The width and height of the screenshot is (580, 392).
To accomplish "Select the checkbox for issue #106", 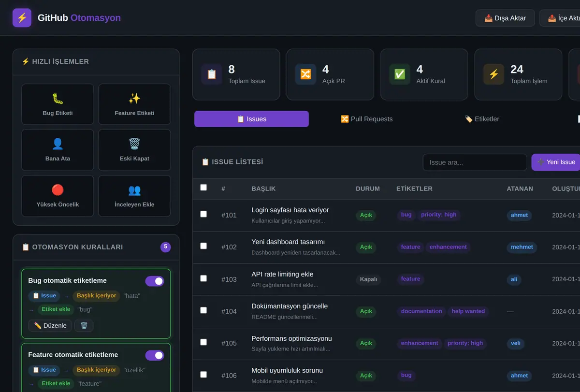I will coord(203,374).
